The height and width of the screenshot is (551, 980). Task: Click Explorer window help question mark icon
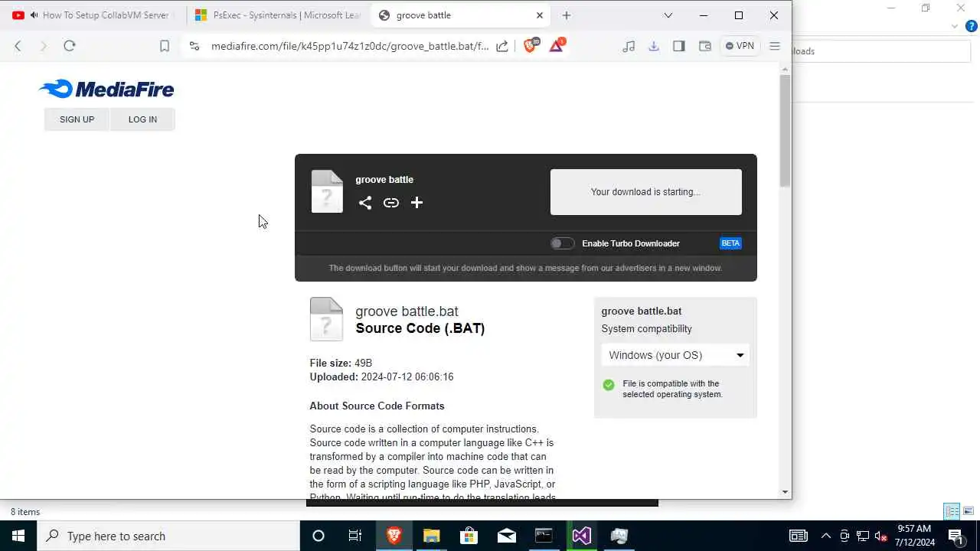tap(972, 26)
